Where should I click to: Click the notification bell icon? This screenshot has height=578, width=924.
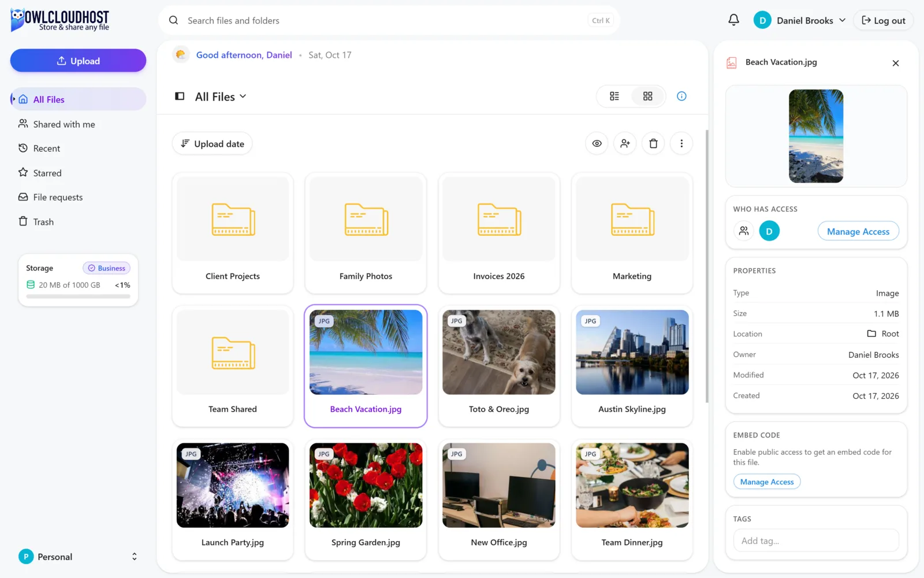pyautogui.click(x=733, y=20)
